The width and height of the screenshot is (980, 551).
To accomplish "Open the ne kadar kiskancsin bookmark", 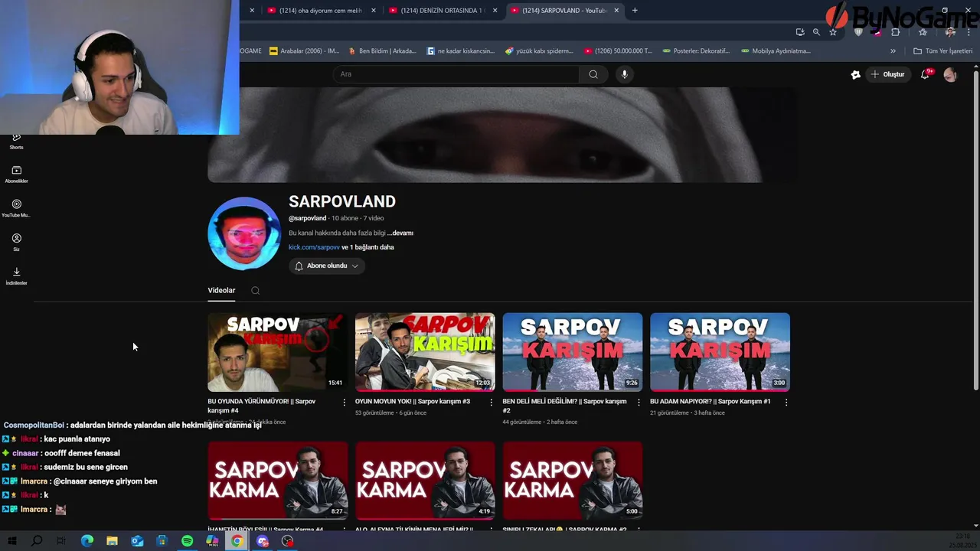I will (x=461, y=51).
